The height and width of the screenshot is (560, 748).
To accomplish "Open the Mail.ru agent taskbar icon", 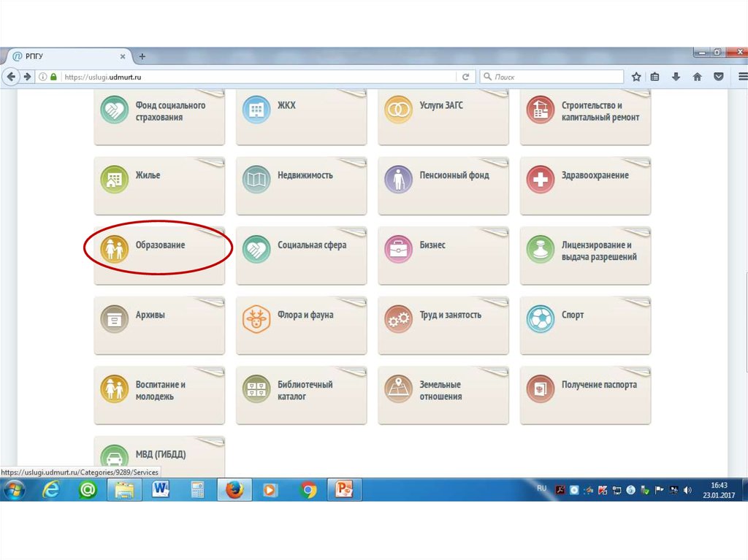I will (x=88, y=489).
